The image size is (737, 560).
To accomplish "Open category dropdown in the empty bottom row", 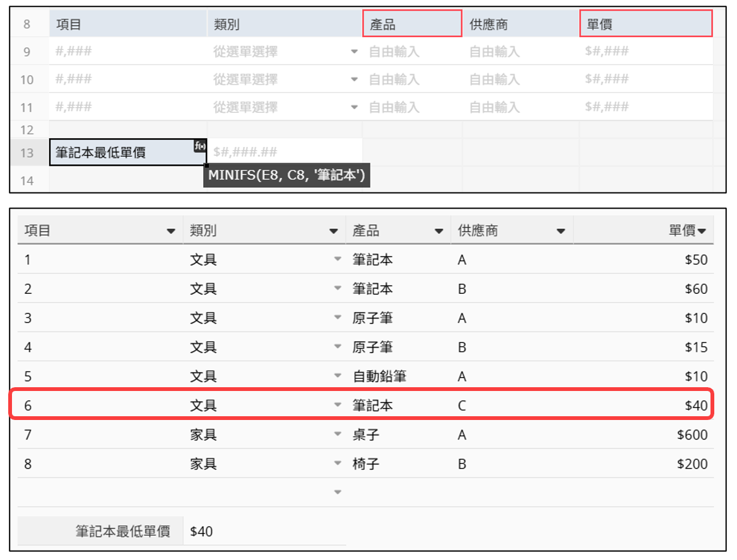I will tap(338, 492).
